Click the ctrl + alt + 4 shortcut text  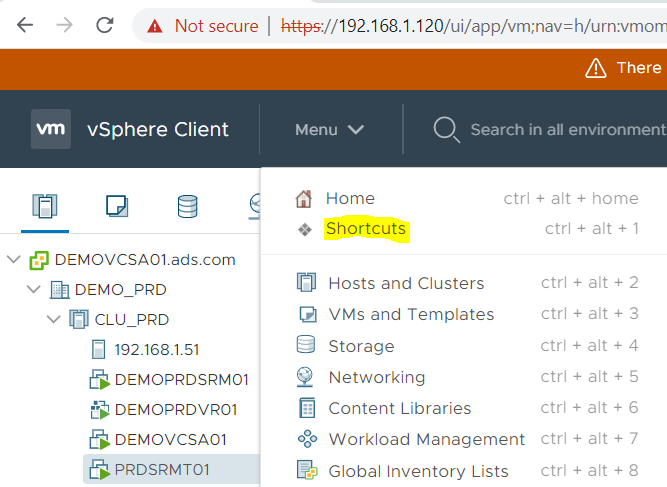[589, 345]
